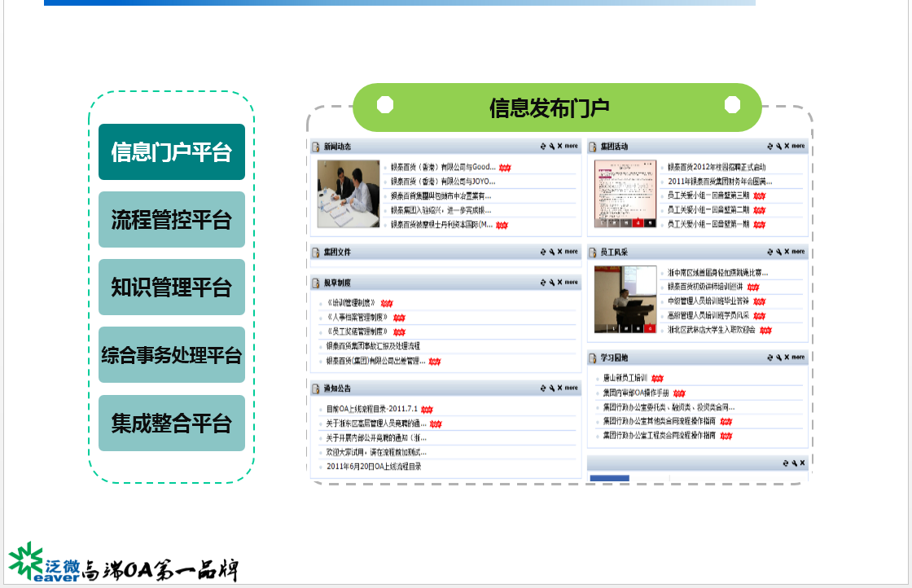912x588 pixels.
Task: Close the 集团活动 panel with X
Action: point(787,146)
